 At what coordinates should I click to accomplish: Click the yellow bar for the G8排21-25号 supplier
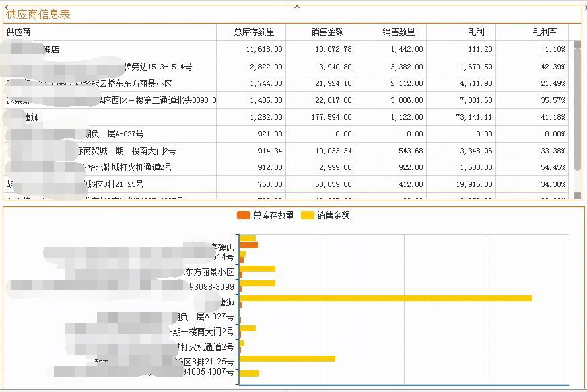tap(289, 358)
